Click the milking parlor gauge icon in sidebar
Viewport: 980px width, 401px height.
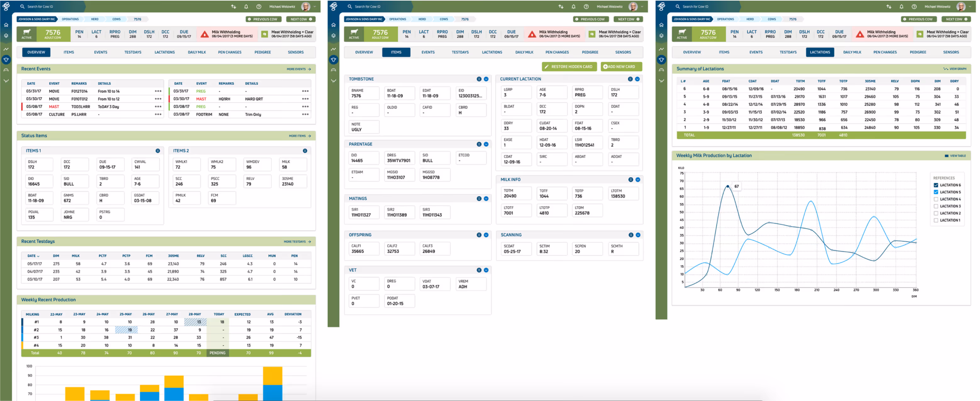tap(6, 70)
